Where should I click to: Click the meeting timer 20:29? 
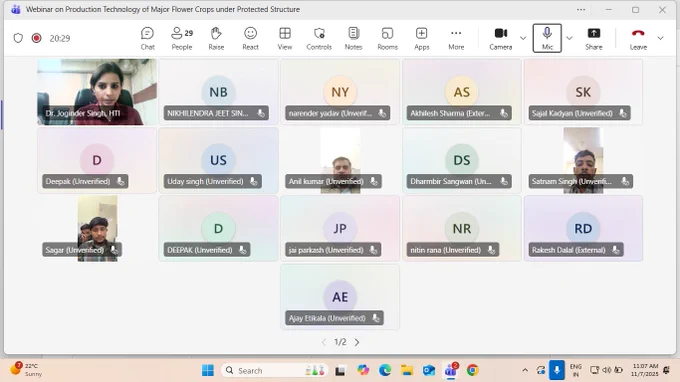point(60,38)
